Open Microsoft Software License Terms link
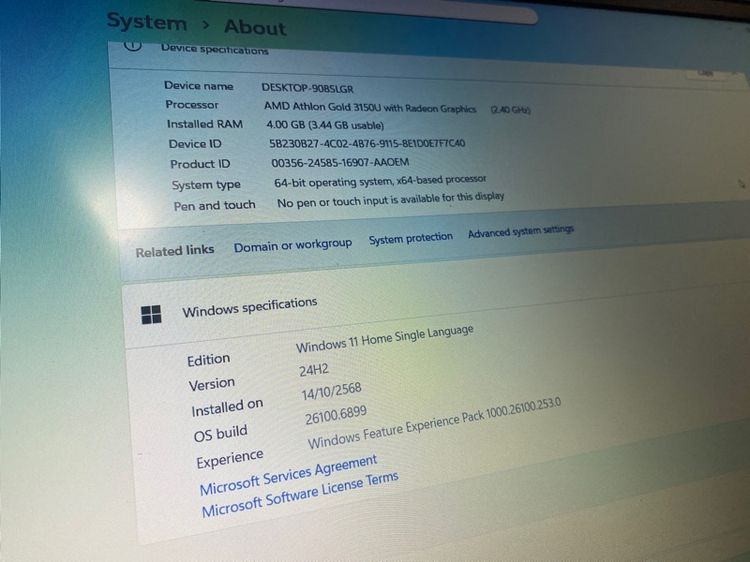The image size is (750, 562). click(x=300, y=496)
